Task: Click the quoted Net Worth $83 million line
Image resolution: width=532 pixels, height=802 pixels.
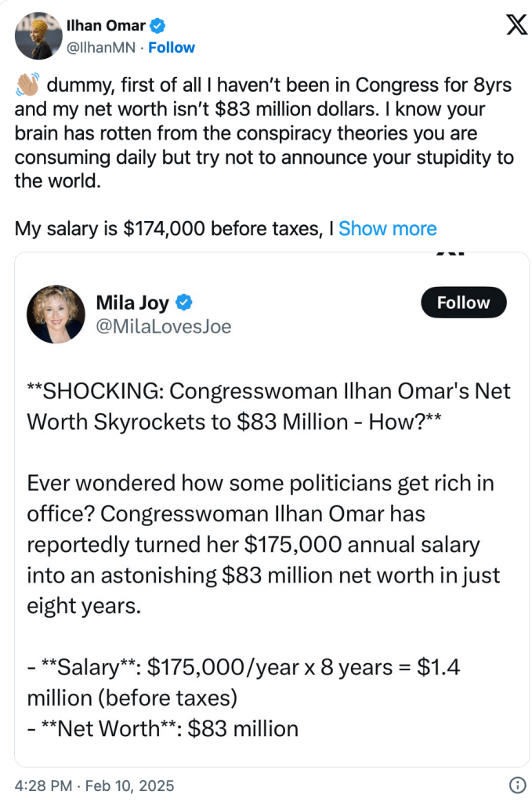Action: [163, 728]
